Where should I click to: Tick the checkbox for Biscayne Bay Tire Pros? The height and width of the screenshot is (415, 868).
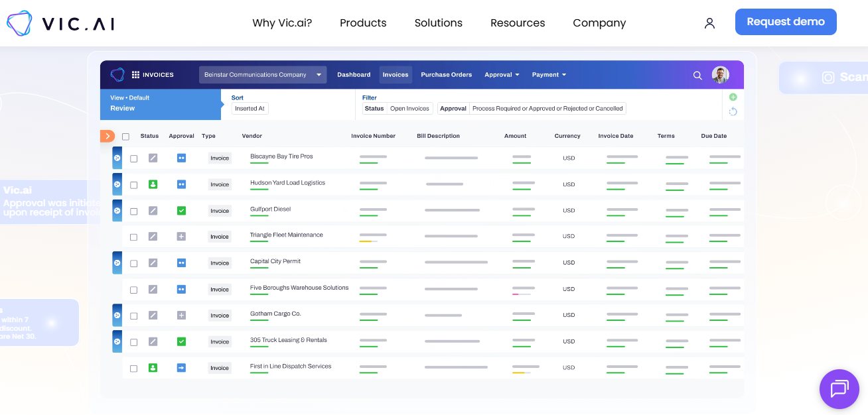(x=133, y=158)
